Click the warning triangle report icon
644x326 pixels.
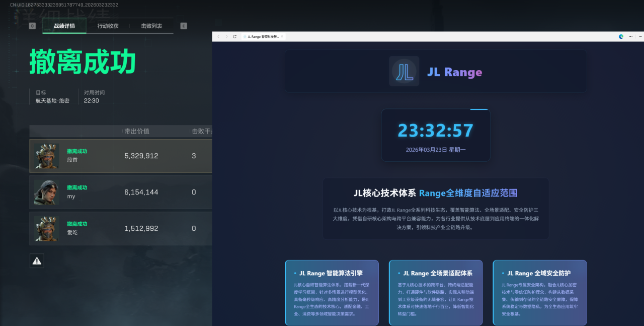point(37,260)
